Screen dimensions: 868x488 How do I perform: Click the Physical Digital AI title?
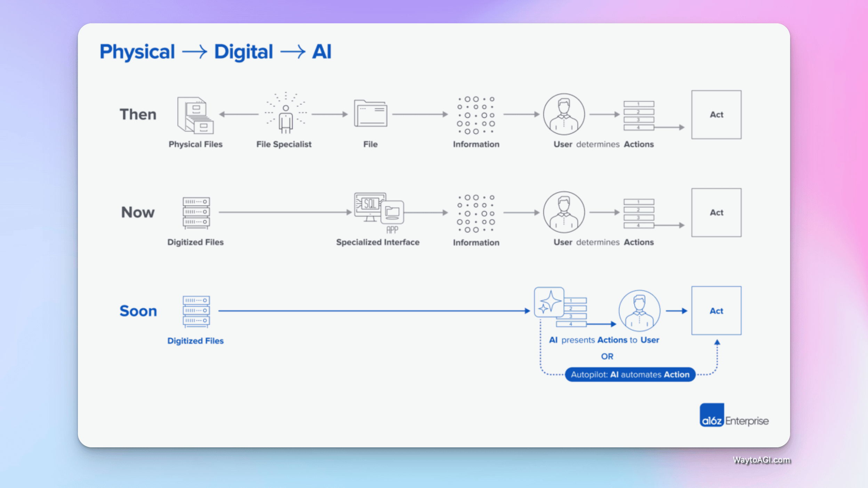[215, 52]
